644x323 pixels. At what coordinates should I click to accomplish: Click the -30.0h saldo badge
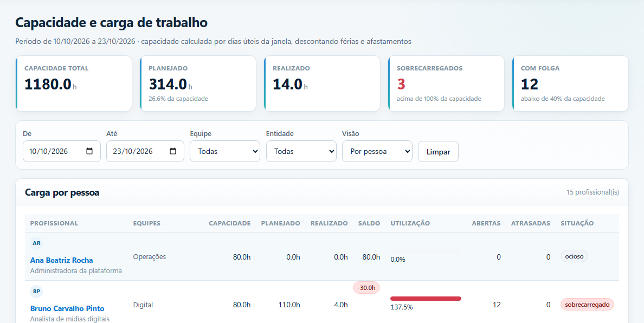coord(366,288)
